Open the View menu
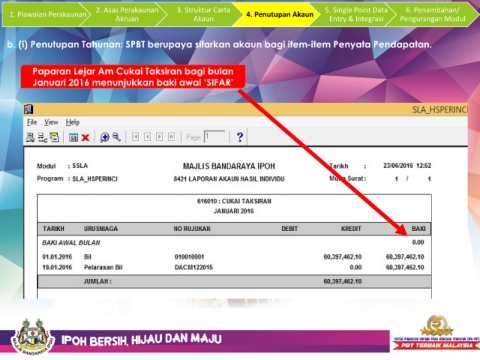Screen dimensions: 480x360 point(51,122)
